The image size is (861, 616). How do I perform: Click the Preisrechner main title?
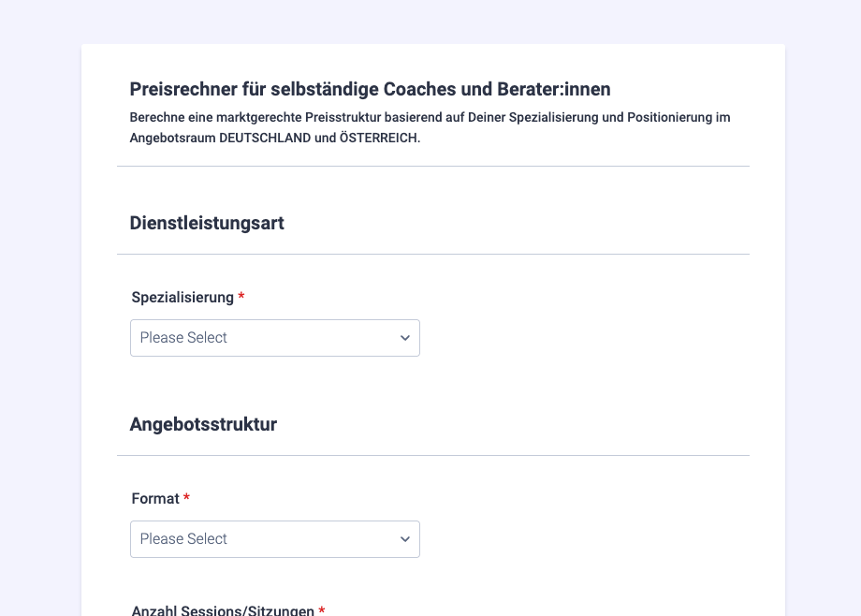(x=370, y=90)
